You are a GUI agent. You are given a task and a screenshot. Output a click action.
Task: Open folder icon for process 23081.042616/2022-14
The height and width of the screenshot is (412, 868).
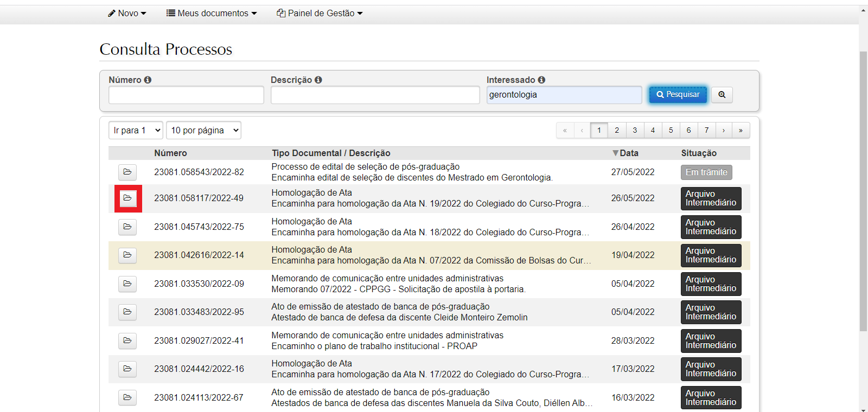coord(127,255)
